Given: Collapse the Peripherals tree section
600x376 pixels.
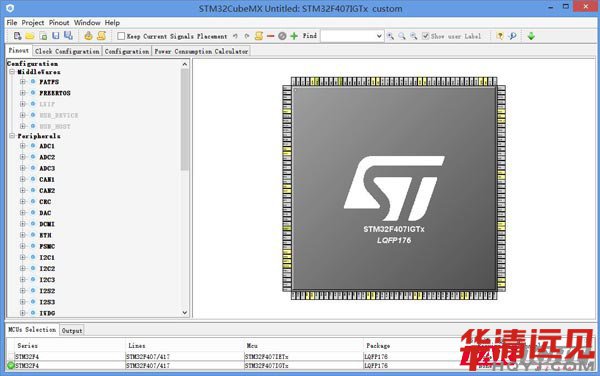Looking at the screenshot, I should (x=12, y=136).
